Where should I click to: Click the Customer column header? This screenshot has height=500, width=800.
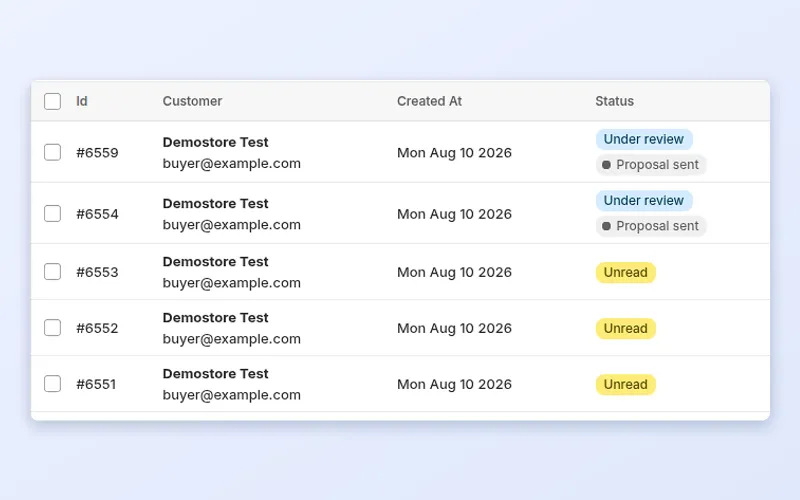point(192,101)
